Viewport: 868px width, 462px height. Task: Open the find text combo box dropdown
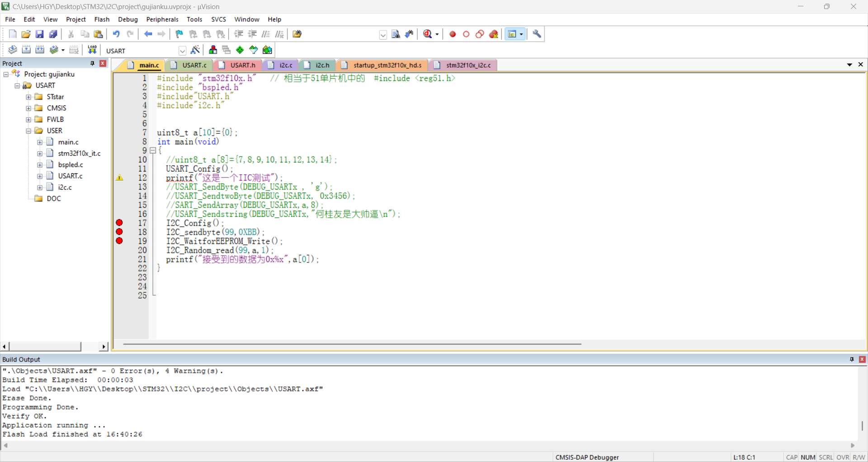pyautogui.click(x=383, y=35)
